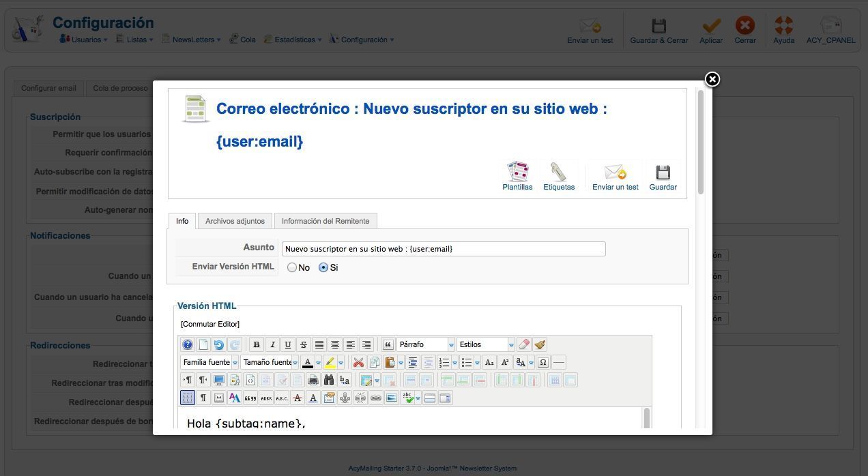Click the superscript icon
Screen dimensions: 868x476
pos(505,362)
